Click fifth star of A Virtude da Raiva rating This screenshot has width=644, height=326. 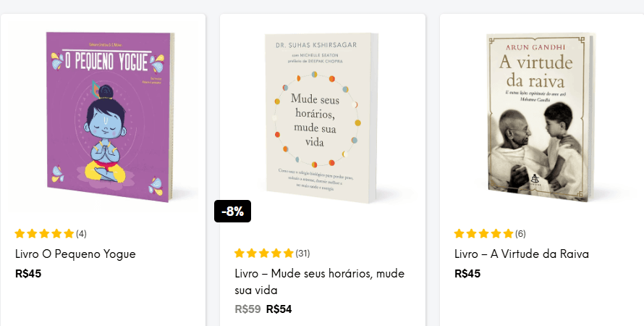(x=508, y=233)
